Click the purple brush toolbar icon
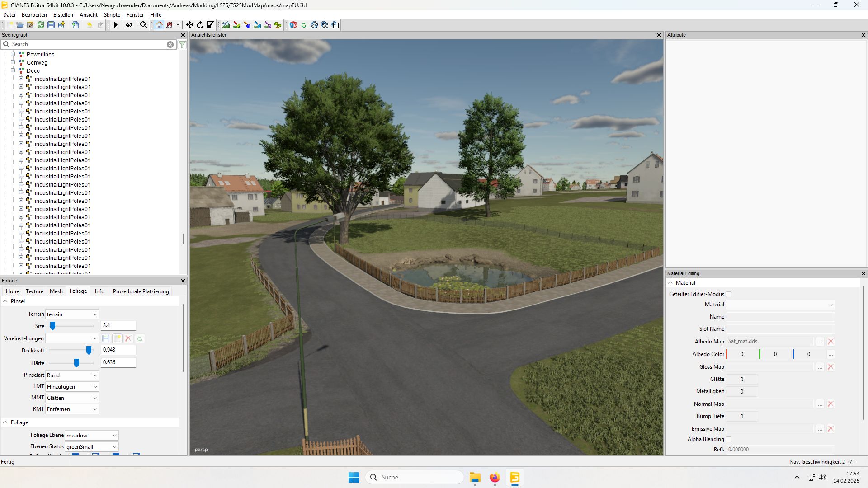 tap(268, 25)
